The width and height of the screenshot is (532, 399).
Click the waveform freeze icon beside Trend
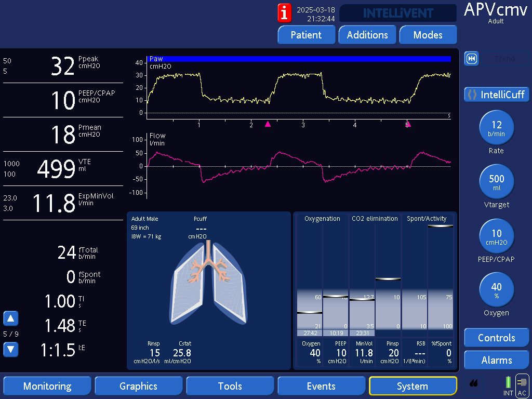(471, 59)
